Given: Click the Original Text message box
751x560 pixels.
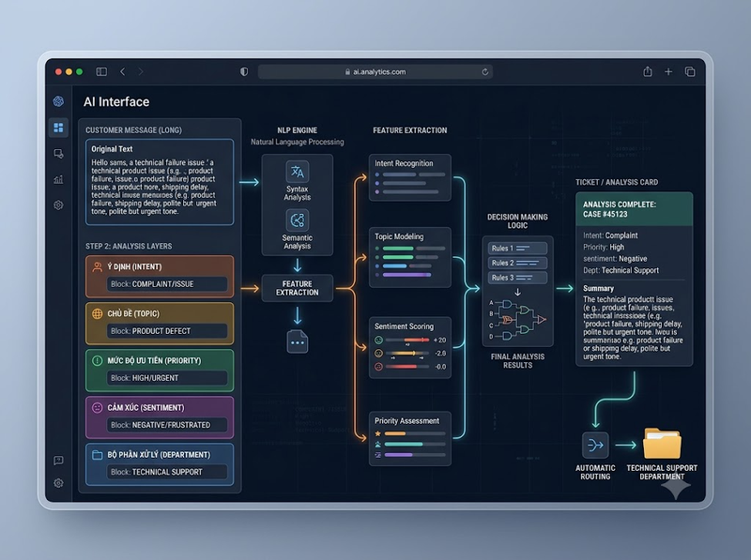Looking at the screenshot, I should point(160,182).
